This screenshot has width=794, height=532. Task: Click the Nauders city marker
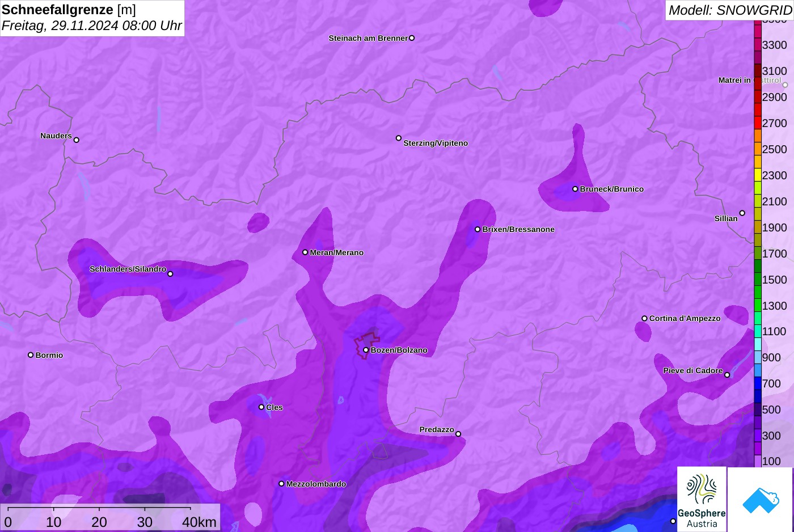77,140
